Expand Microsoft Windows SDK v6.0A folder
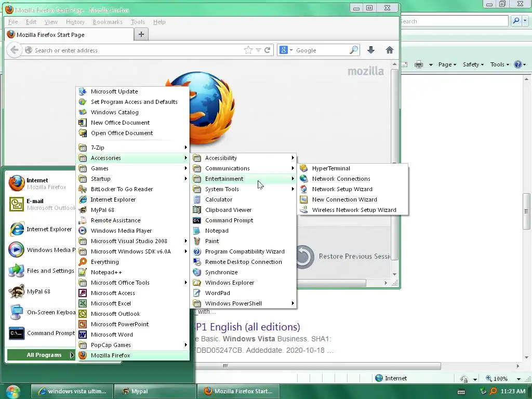This screenshot has width=532, height=399. coord(132,251)
